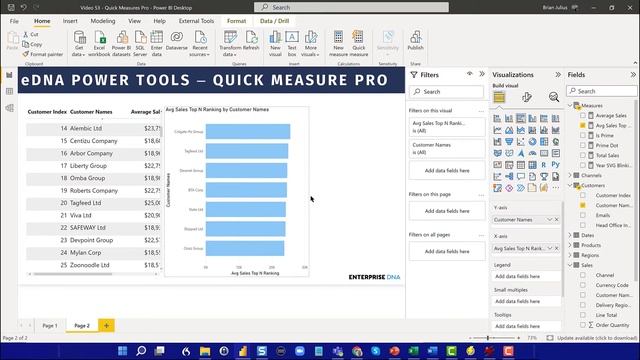Switch to Report view in left sidebar
The height and width of the screenshot is (360, 640).
click(x=9, y=75)
